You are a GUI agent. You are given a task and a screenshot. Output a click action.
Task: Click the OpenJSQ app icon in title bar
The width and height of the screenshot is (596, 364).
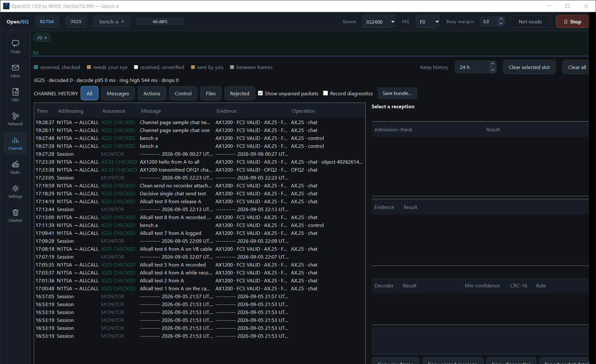click(6, 6)
